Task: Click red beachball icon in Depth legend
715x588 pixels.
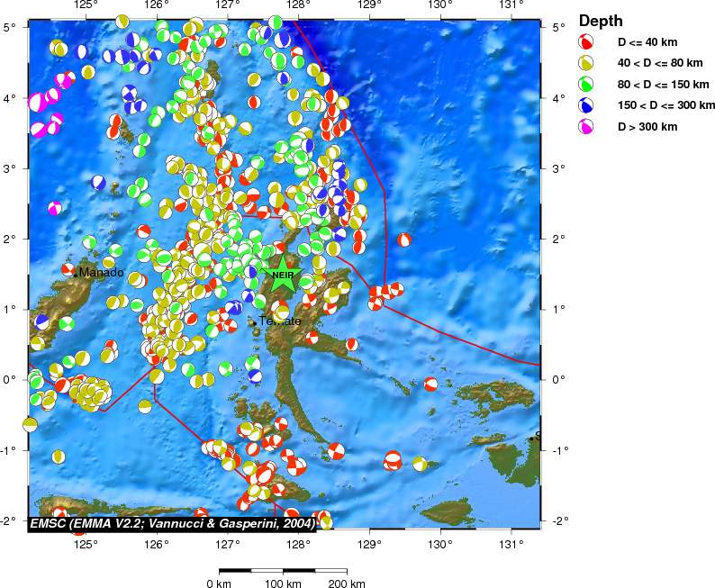Action: (x=586, y=41)
